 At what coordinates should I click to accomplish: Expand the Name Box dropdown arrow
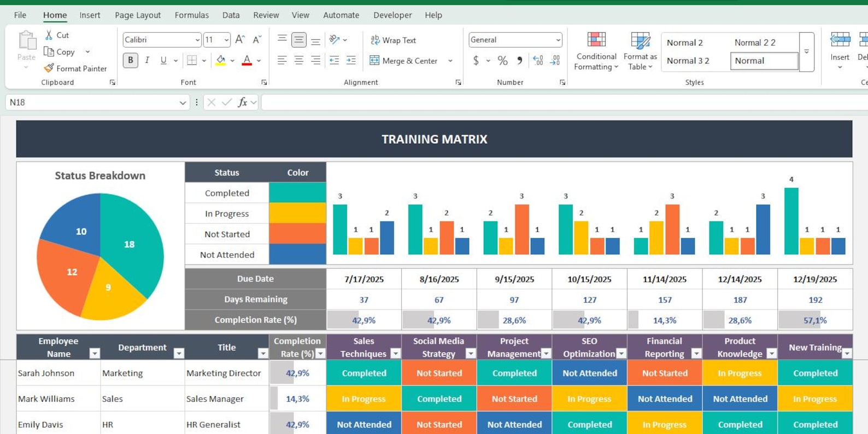183,102
